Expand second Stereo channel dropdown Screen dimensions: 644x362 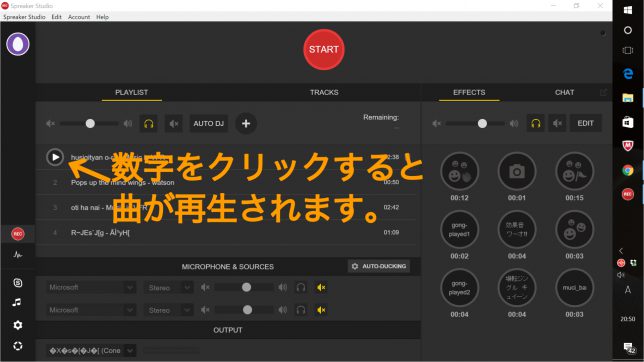168,310
